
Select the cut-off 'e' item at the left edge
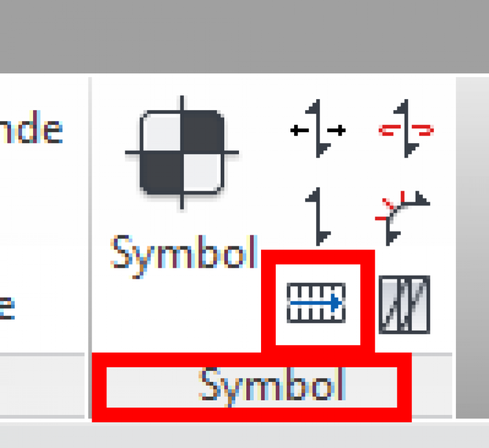(7, 308)
